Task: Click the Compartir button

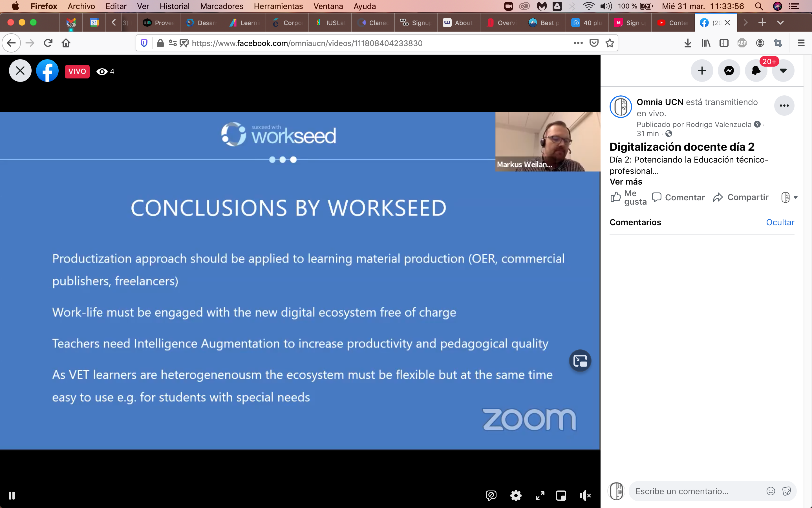Action: point(741,197)
